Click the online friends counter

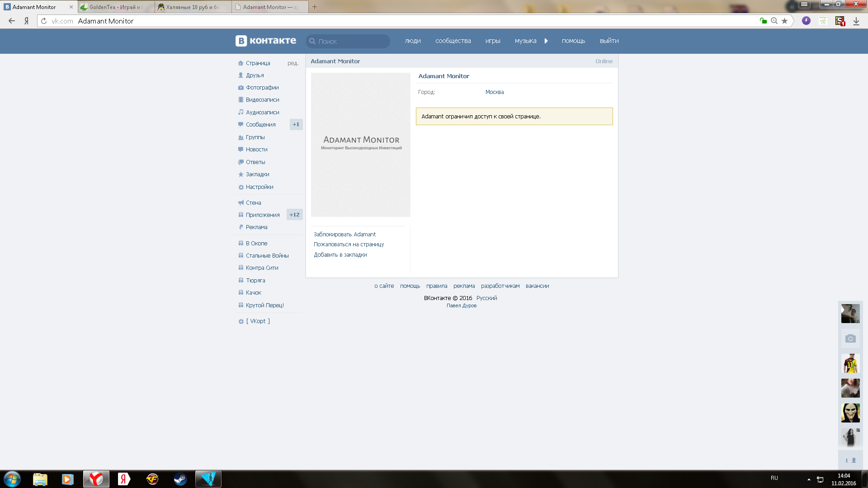(x=850, y=460)
